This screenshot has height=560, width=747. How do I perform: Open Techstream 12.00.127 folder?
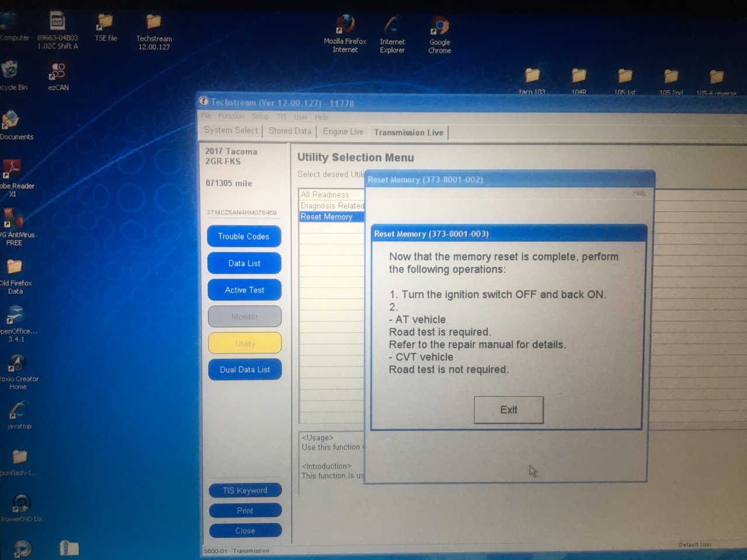(153, 32)
